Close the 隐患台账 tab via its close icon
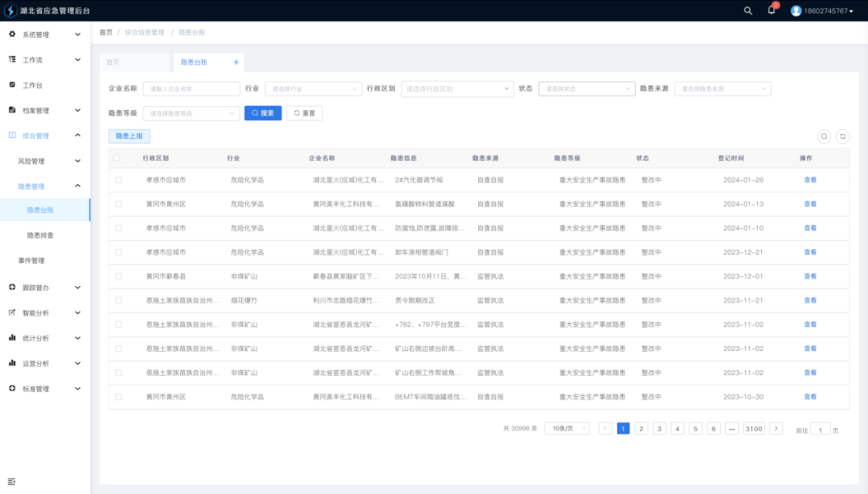Image resolution: width=868 pixels, height=494 pixels. 235,62
